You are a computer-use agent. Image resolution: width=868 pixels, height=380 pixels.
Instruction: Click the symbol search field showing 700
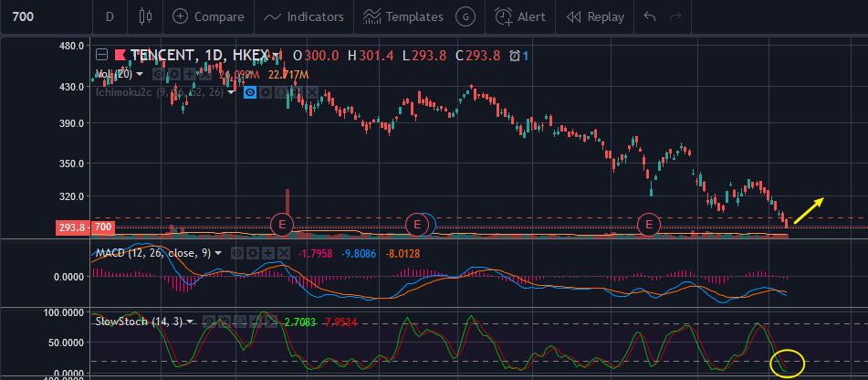point(47,16)
